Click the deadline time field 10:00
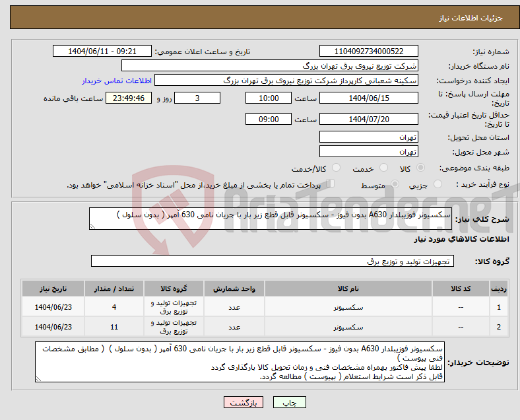 pyautogui.click(x=269, y=98)
